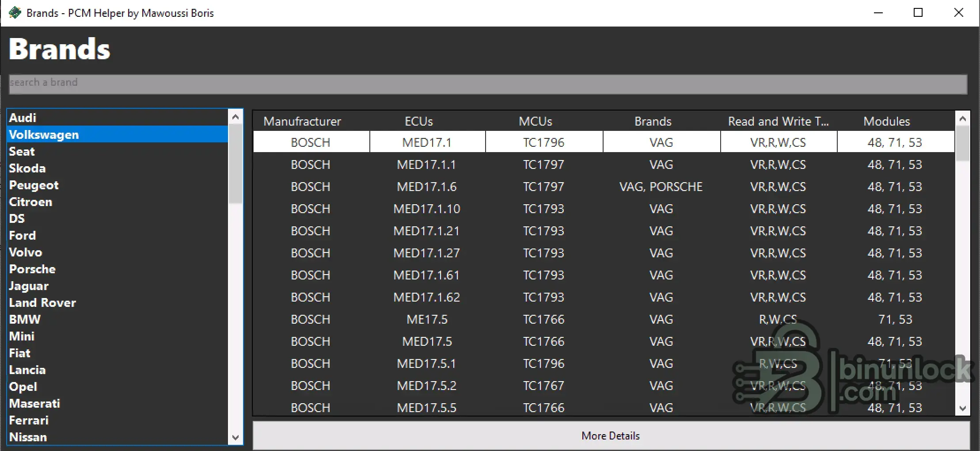Select Land Rover in the brand list
This screenshot has height=451, width=980.
[x=118, y=303]
